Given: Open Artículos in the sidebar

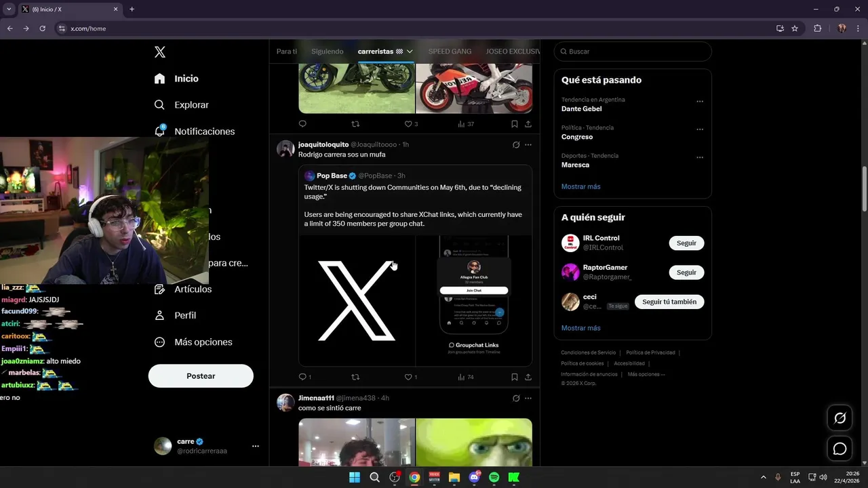Looking at the screenshot, I should pos(183,289).
